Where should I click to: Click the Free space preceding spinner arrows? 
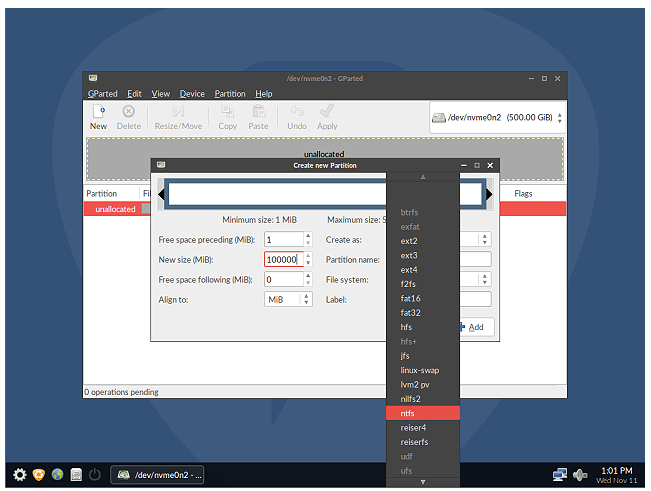pyautogui.click(x=308, y=239)
